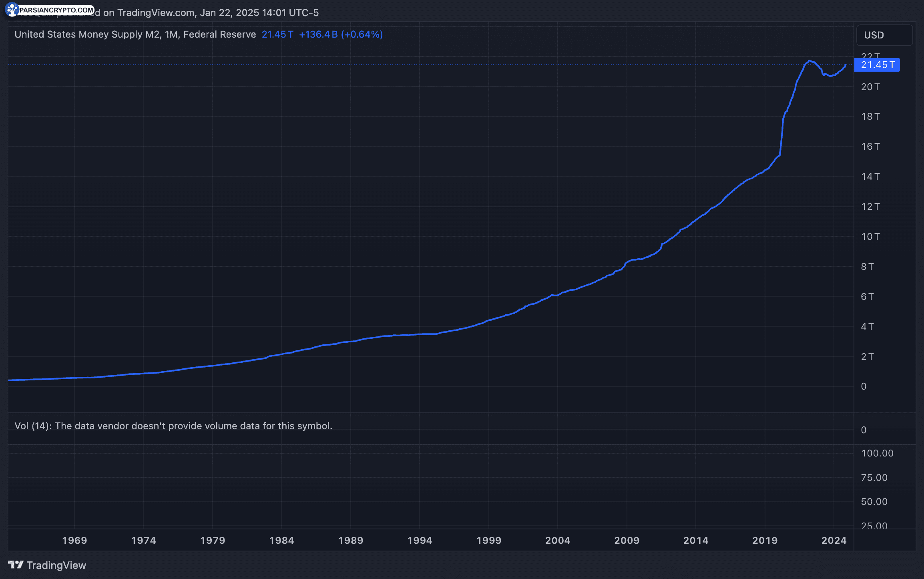
Task: Click the 2 T price axis label
Action: point(868,357)
